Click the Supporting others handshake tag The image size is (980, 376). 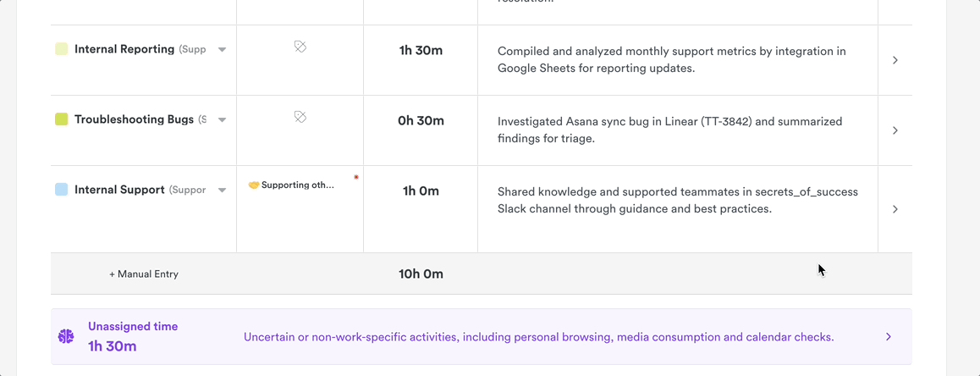(291, 185)
